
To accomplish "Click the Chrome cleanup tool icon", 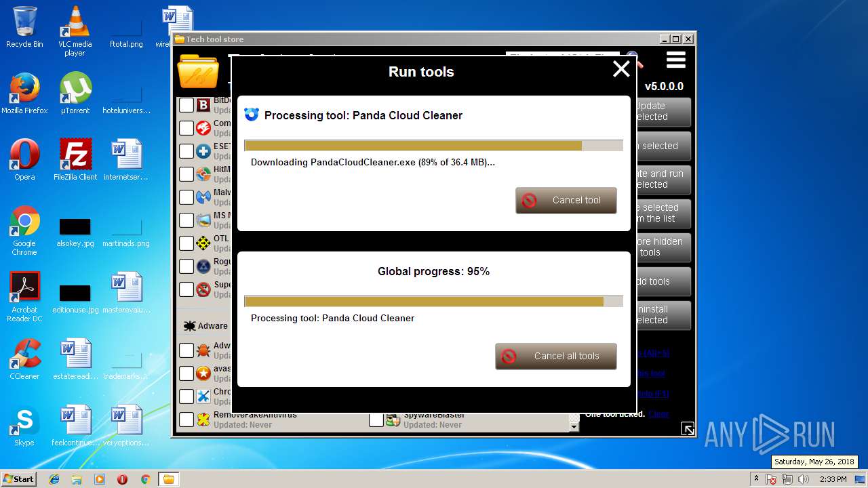I will pyautogui.click(x=203, y=396).
